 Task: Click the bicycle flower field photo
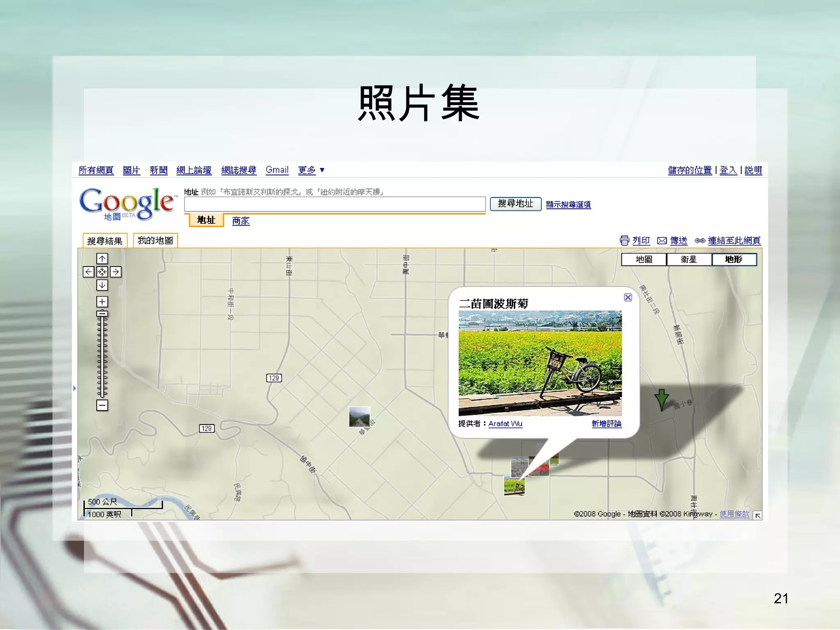(540, 363)
